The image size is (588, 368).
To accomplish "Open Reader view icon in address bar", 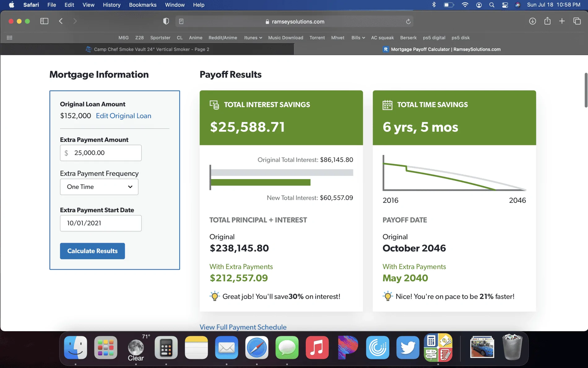I will point(181,21).
